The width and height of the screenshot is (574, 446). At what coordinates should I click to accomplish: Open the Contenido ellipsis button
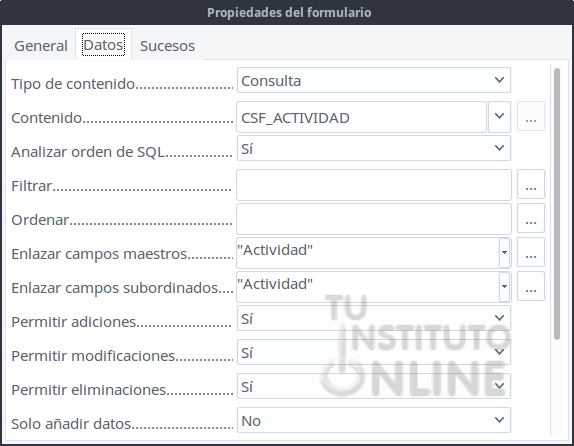530,117
